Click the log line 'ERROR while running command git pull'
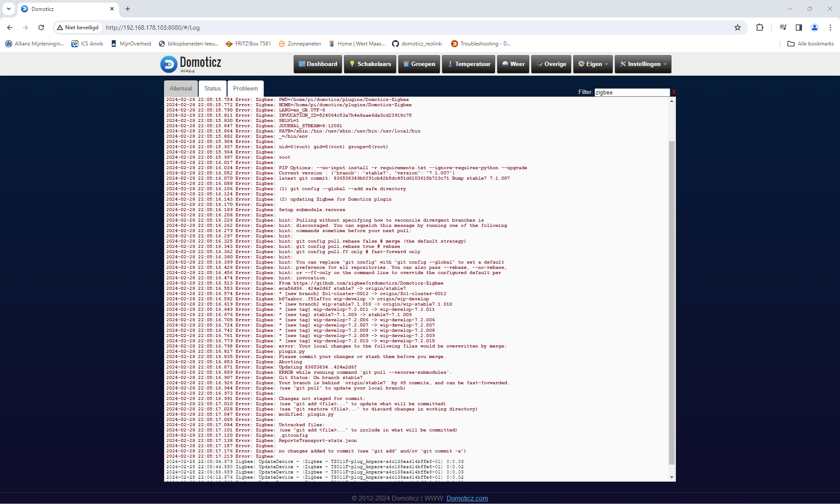Screen dimensions: 840x504 309,372
